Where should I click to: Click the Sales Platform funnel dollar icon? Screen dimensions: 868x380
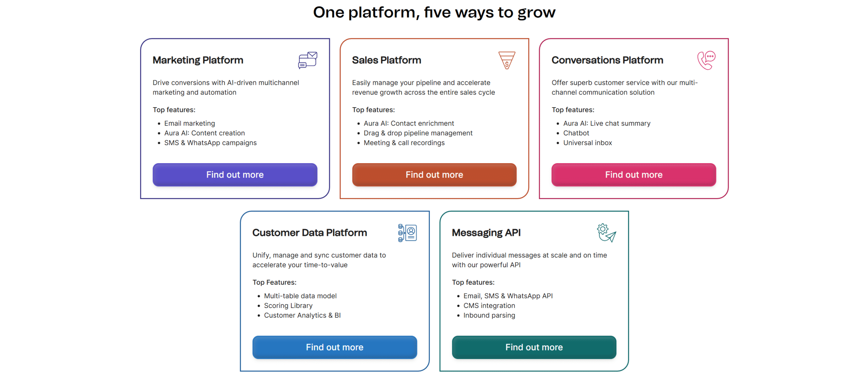coord(507,60)
